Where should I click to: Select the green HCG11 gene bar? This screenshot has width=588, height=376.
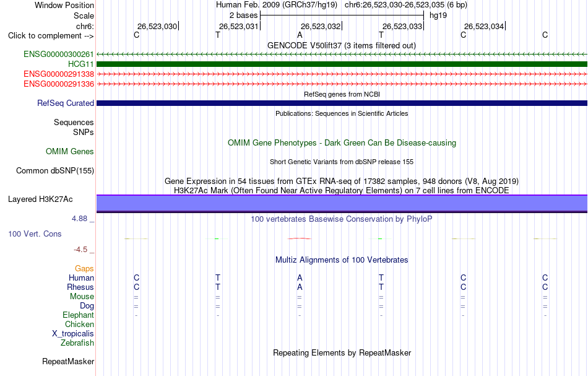[342, 64]
